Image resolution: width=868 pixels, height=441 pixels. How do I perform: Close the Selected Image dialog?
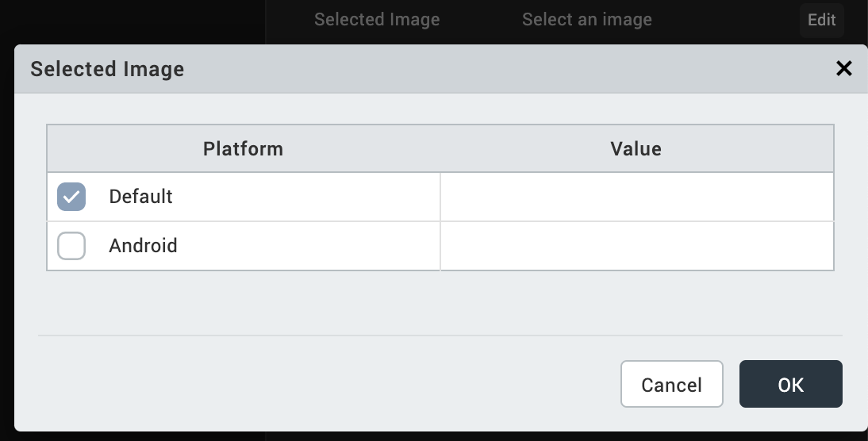coord(844,69)
